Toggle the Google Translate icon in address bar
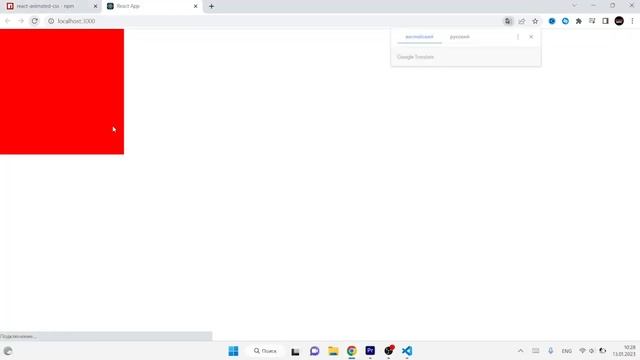The height and width of the screenshot is (360, 640). tap(508, 21)
